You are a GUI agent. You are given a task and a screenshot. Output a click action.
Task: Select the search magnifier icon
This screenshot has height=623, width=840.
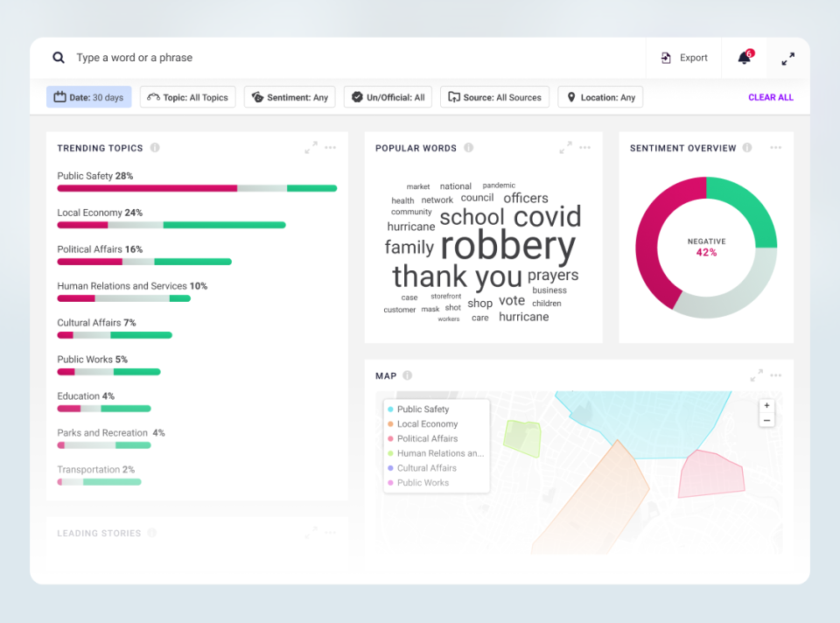(59, 57)
